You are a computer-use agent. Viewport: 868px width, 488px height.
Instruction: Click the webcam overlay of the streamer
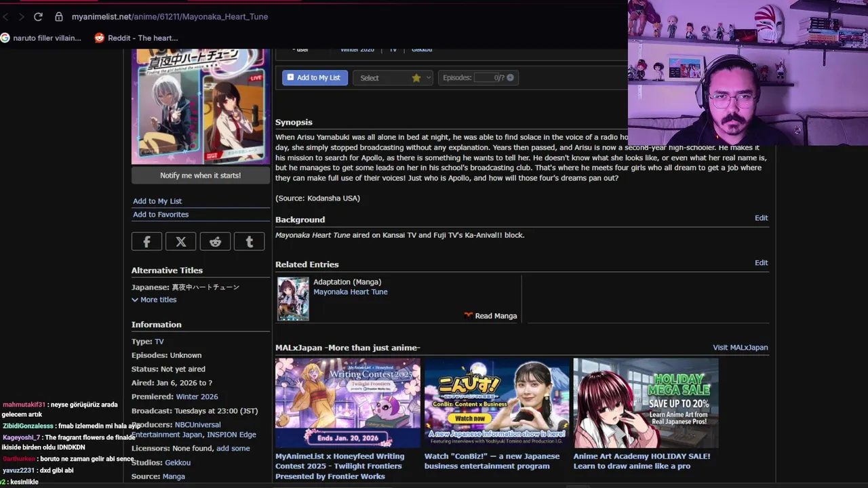748,73
